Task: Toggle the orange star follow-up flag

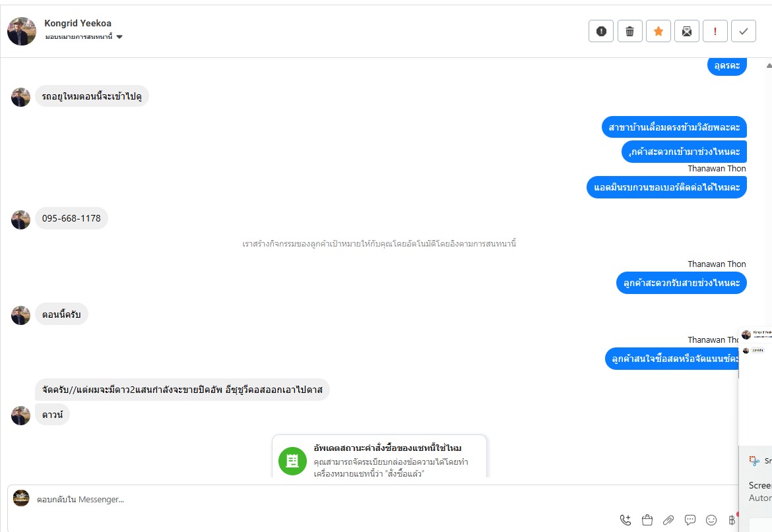Action: point(659,32)
